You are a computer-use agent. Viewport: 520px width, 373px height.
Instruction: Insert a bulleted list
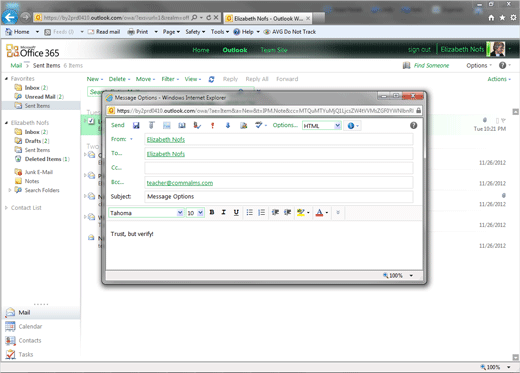pyautogui.click(x=249, y=213)
